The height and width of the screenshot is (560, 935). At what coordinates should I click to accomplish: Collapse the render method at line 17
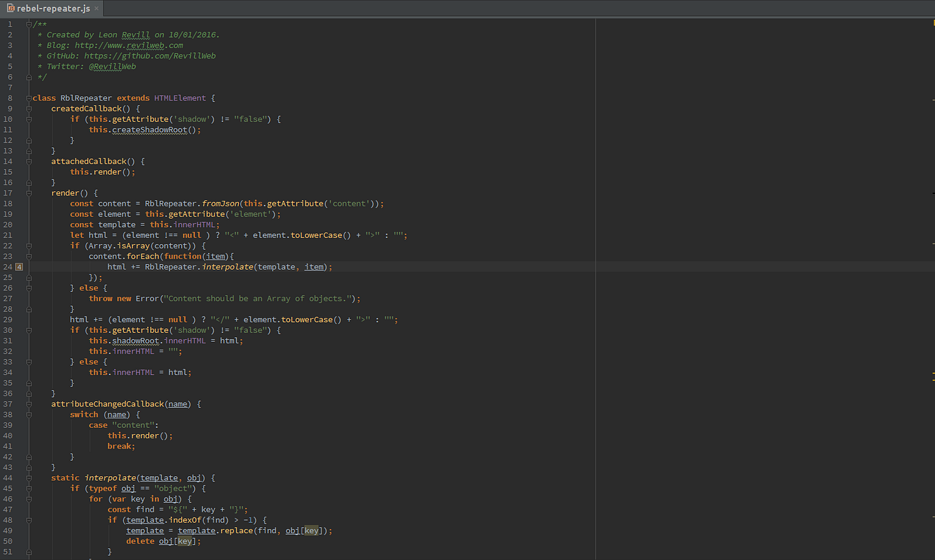[28, 193]
